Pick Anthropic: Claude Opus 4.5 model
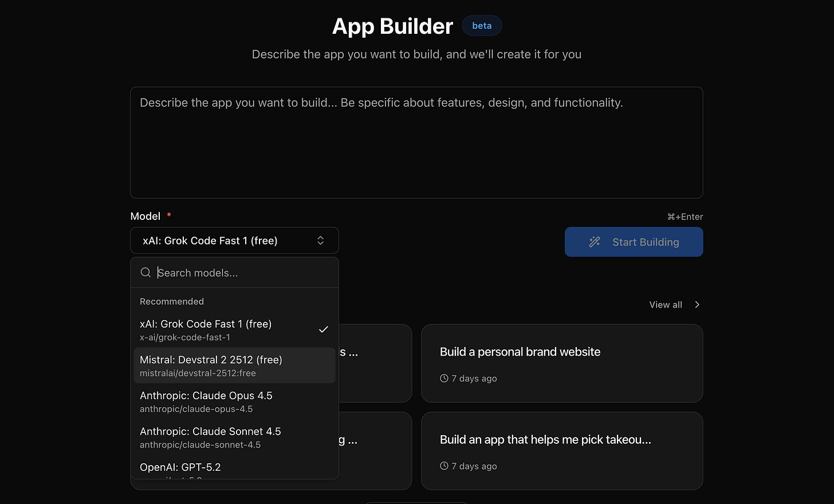 point(234,401)
